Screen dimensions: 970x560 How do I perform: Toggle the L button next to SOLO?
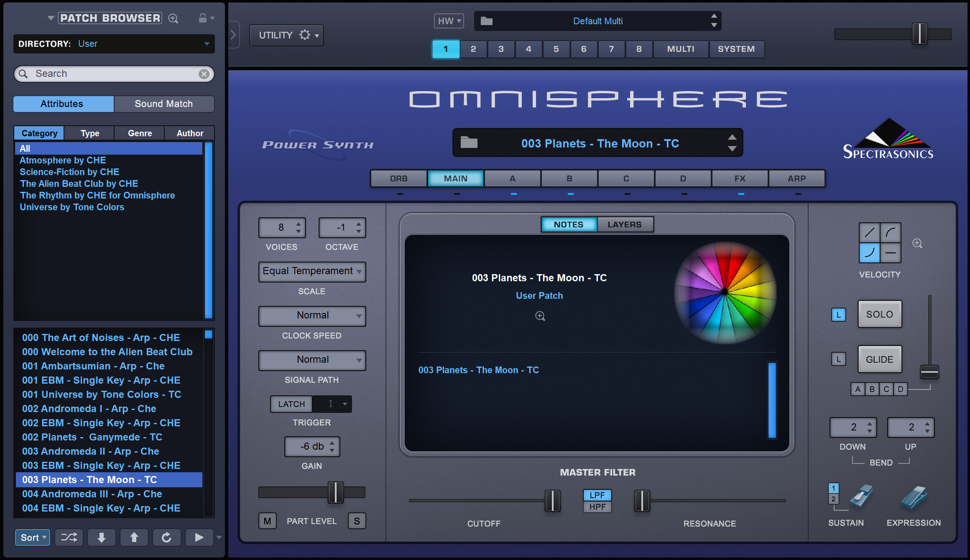pyautogui.click(x=839, y=315)
